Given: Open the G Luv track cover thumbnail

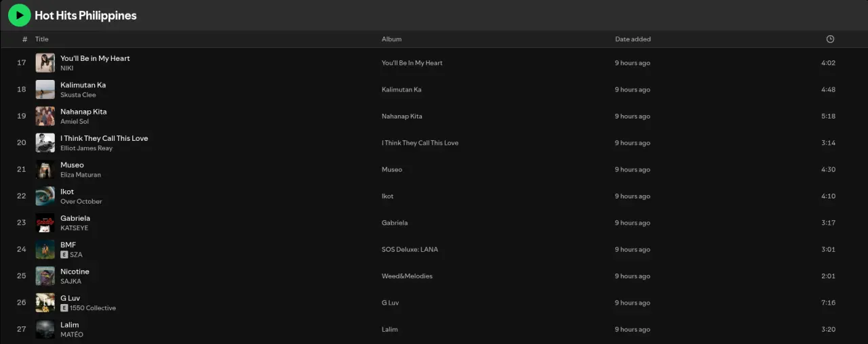Looking at the screenshot, I should click(x=45, y=303).
